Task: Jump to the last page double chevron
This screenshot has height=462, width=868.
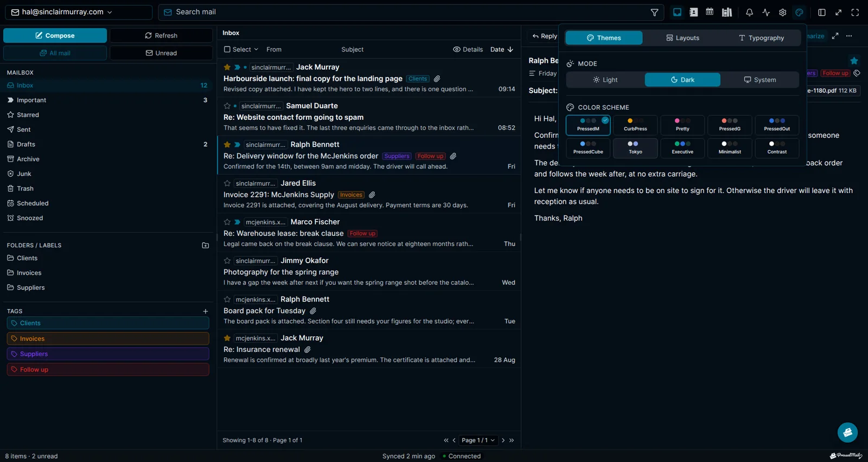Action: tap(512, 440)
